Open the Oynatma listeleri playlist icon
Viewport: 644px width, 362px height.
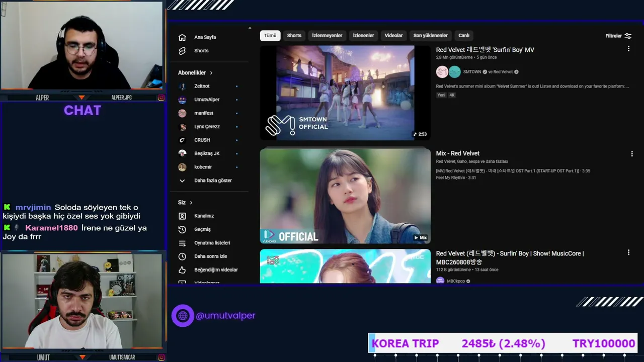pyautogui.click(x=182, y=243)
